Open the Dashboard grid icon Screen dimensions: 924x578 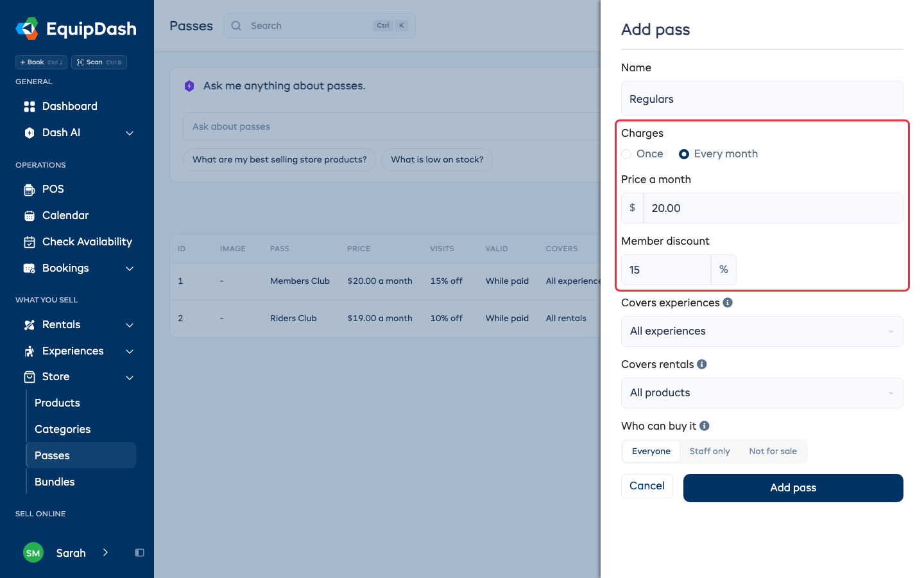30,107
